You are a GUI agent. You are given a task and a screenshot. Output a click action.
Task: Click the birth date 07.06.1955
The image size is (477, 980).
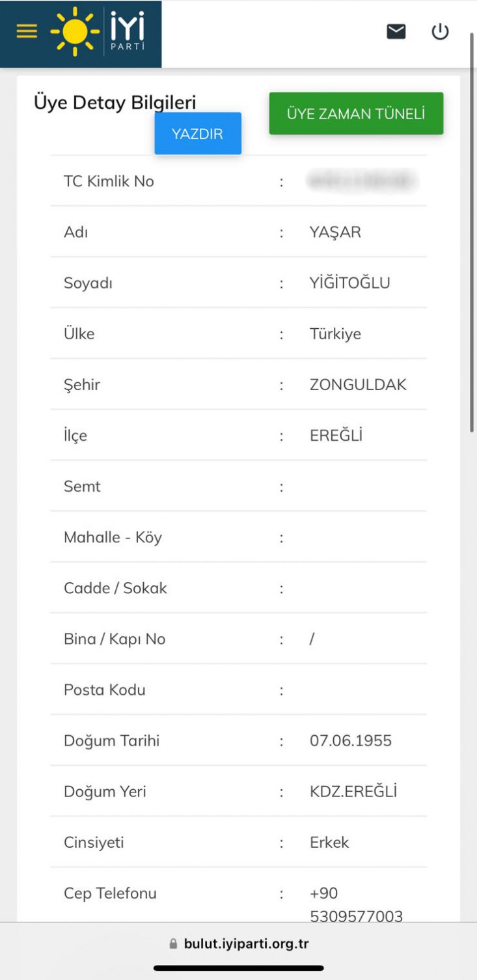click(351, 740)
